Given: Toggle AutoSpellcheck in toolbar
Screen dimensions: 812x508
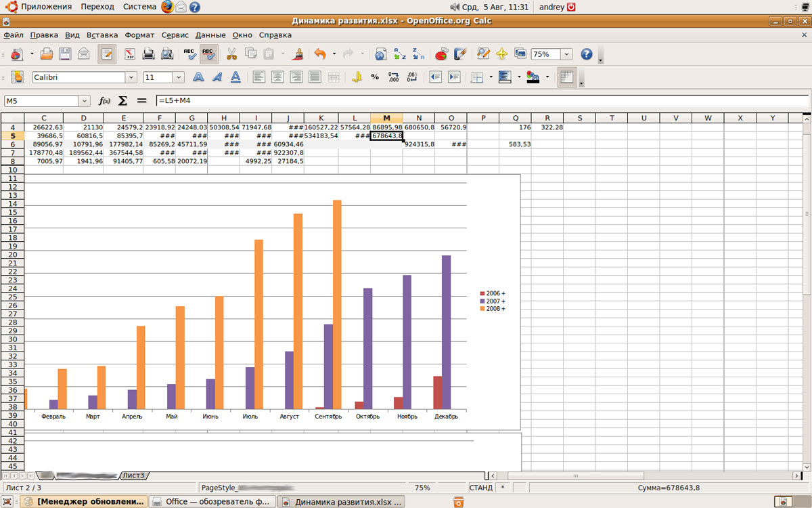Looking at the screenshot, I should [209, 54].
